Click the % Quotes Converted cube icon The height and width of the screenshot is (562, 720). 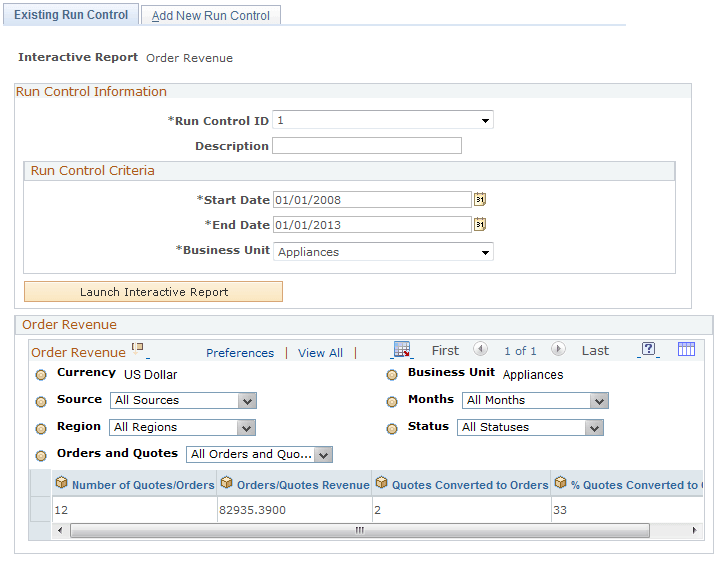tap(560, 483)
